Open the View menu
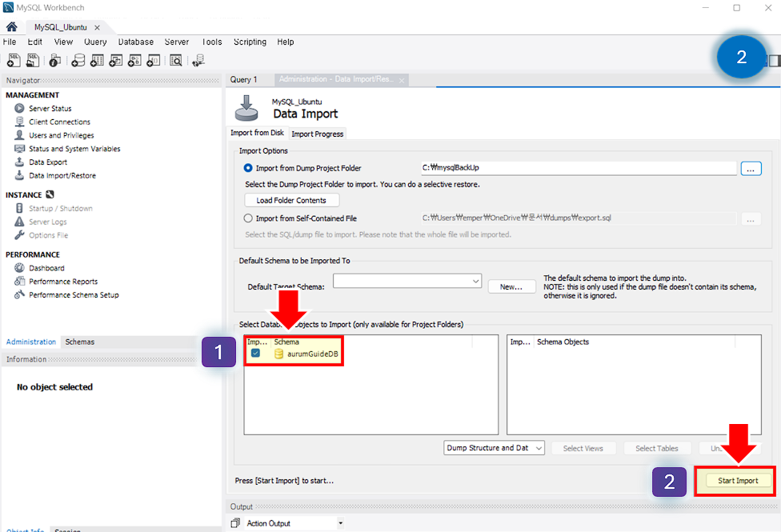The width and height of the screenshot is (781, 532). [63, 42]
